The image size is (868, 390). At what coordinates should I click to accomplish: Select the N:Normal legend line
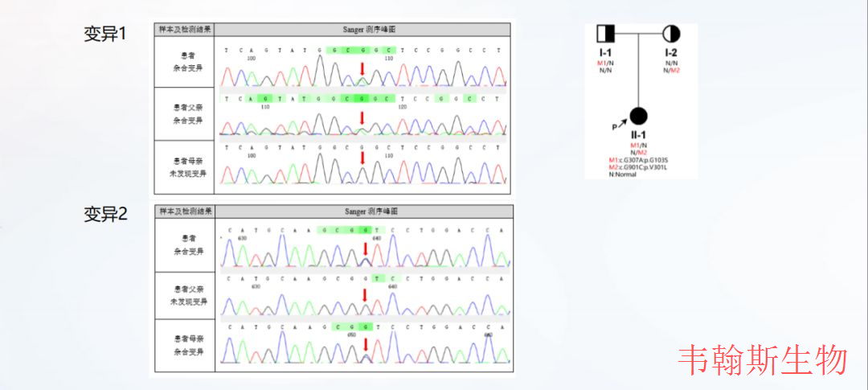tap(622, 174)
